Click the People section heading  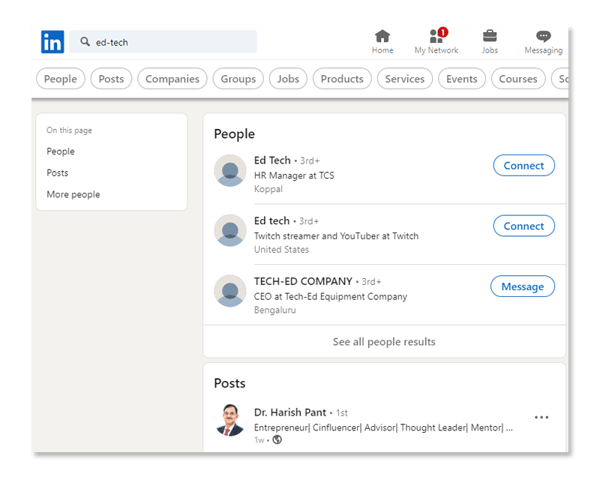234,134
